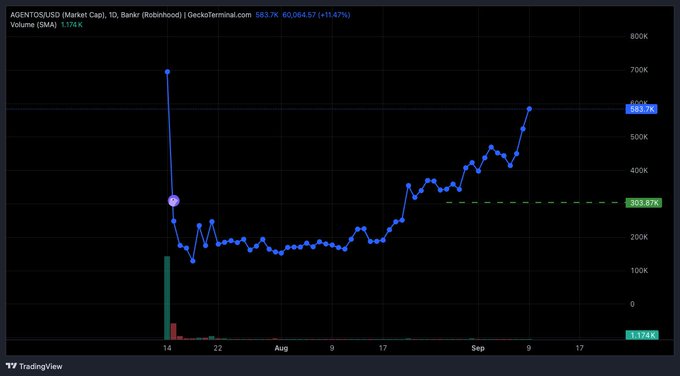The width and height of the screenshot is (680, 376).
Task: Click the 700K price axis label
Action: [639, 70]
